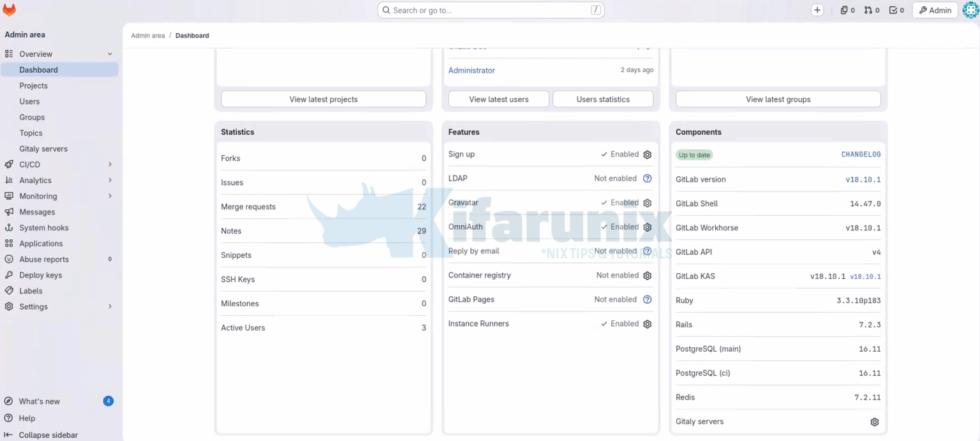The width and height of the screenshot is (980, 441).
Task: Select Dashboard in the sidebar
Action: pyautogui.click(x=59, y=70)
